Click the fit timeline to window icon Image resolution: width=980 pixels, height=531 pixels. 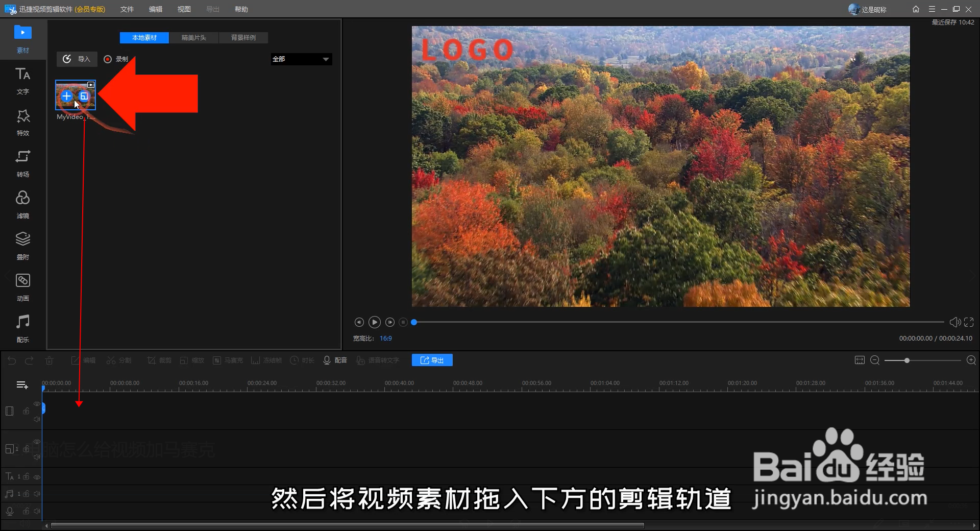(860, 360)
